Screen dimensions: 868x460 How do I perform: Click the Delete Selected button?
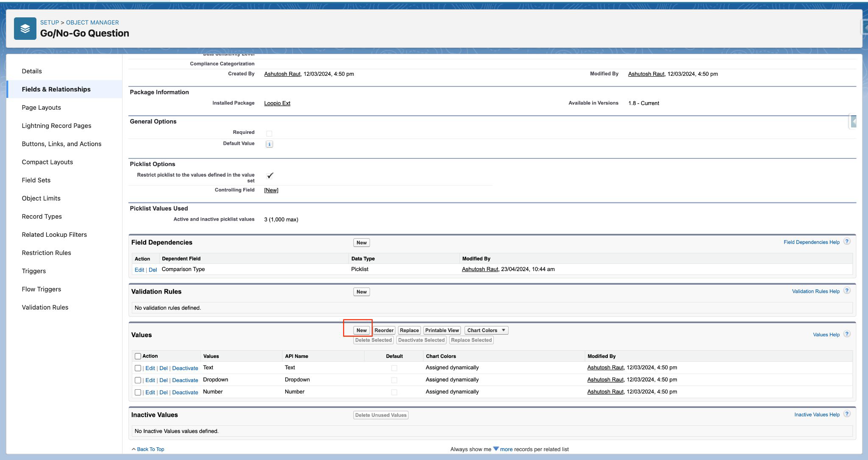(373, 340)
